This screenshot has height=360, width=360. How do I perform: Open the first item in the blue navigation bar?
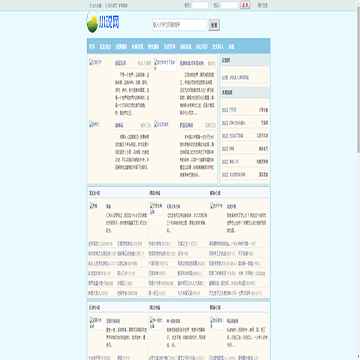pos(92,47)
